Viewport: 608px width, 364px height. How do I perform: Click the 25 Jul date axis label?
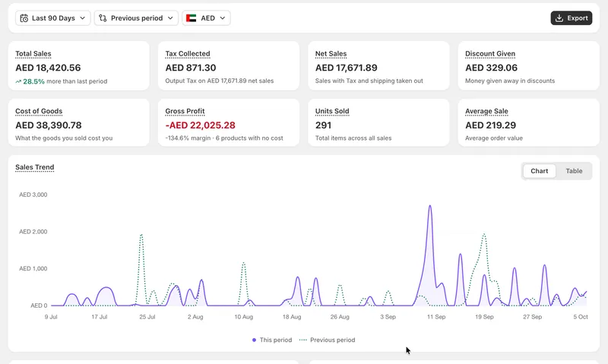[147, 317]
